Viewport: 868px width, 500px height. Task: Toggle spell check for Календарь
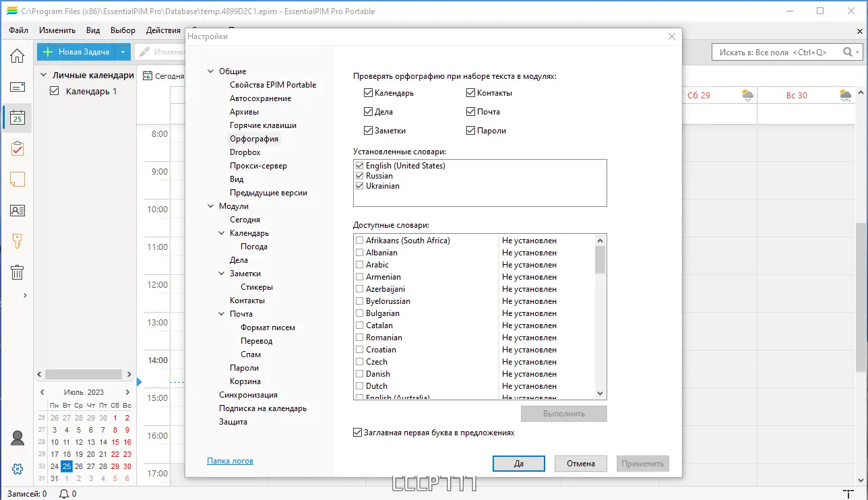(x=368, y=93)
